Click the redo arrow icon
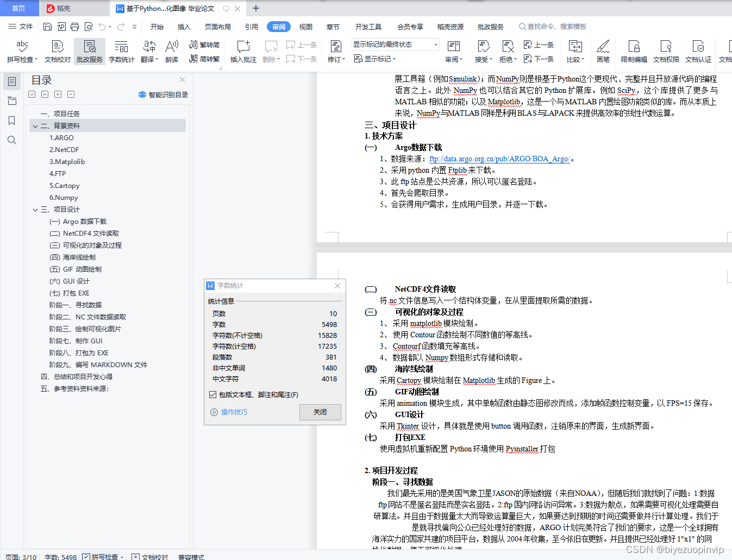732x560 pixels. pyautogui.click(x=121, y=27)
